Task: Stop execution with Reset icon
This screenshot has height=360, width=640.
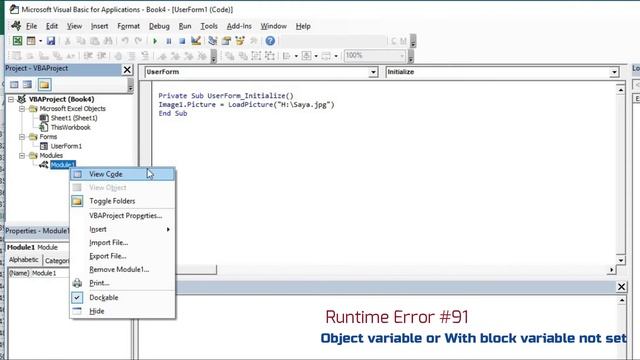Action: [182, 41]
